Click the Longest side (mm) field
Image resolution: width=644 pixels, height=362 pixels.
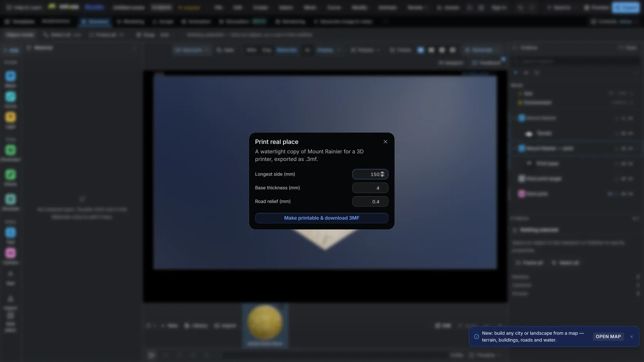tap(370, 174)
